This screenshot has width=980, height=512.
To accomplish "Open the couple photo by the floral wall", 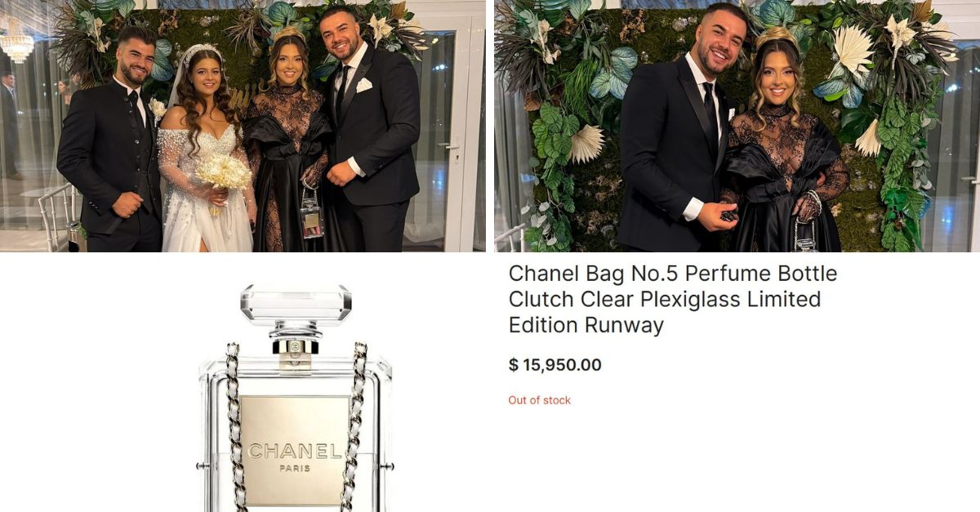I will coord(737,126).
